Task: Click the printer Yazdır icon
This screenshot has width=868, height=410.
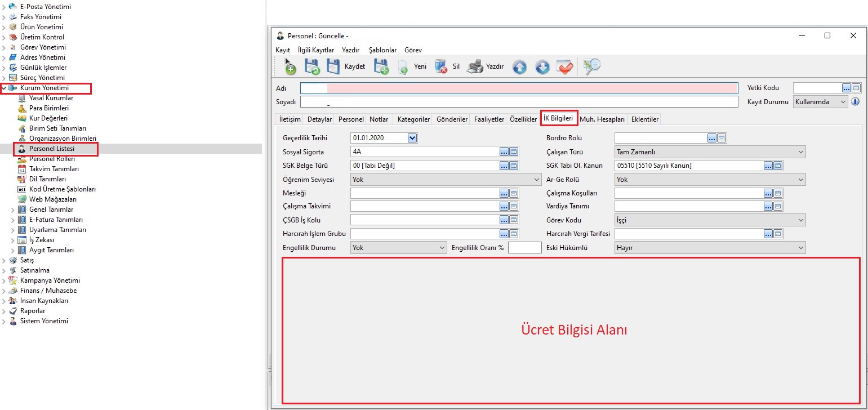Action: click(x=475, y=66)
